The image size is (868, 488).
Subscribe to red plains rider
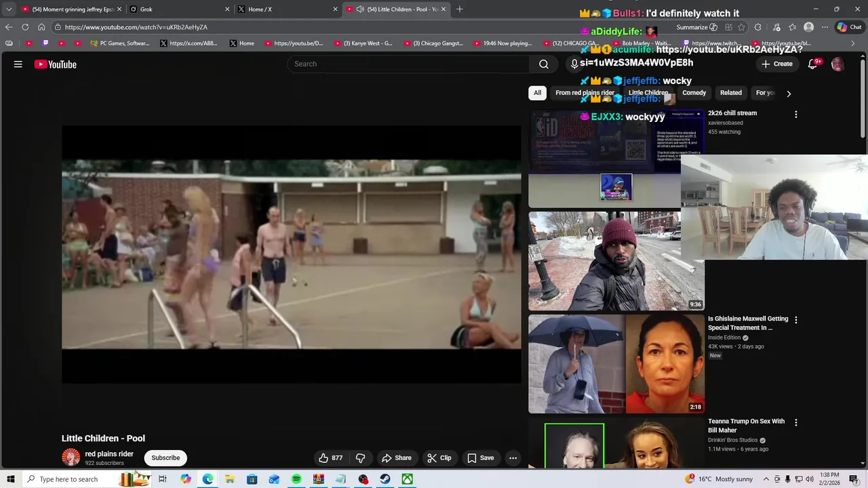(165, 458)
